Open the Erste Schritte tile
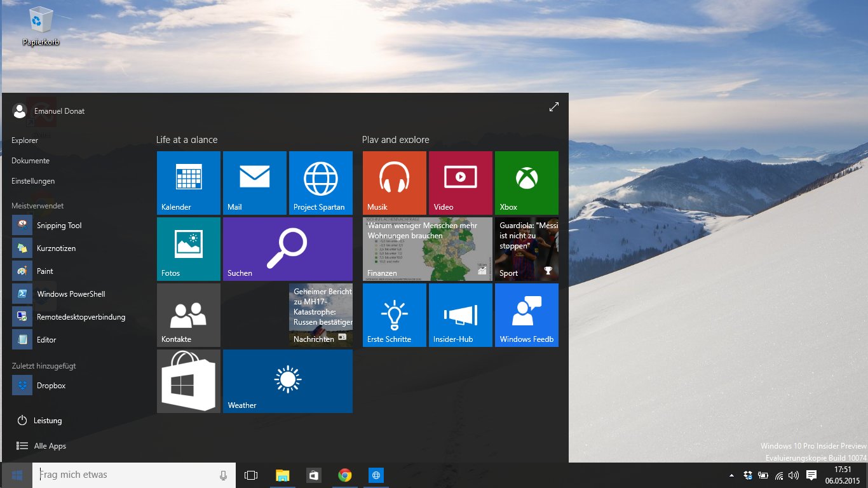The height and width of the screenshot is (488, 868). pos(395,315)
